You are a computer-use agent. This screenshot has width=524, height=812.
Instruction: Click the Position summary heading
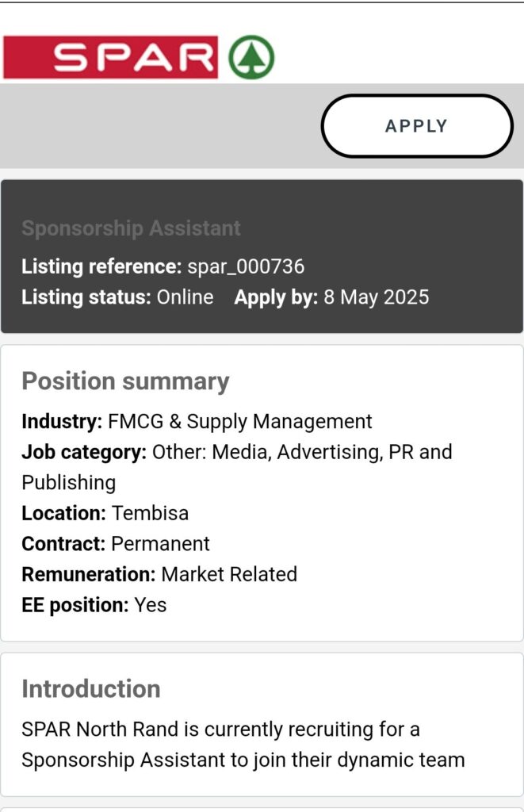point(125,381)
